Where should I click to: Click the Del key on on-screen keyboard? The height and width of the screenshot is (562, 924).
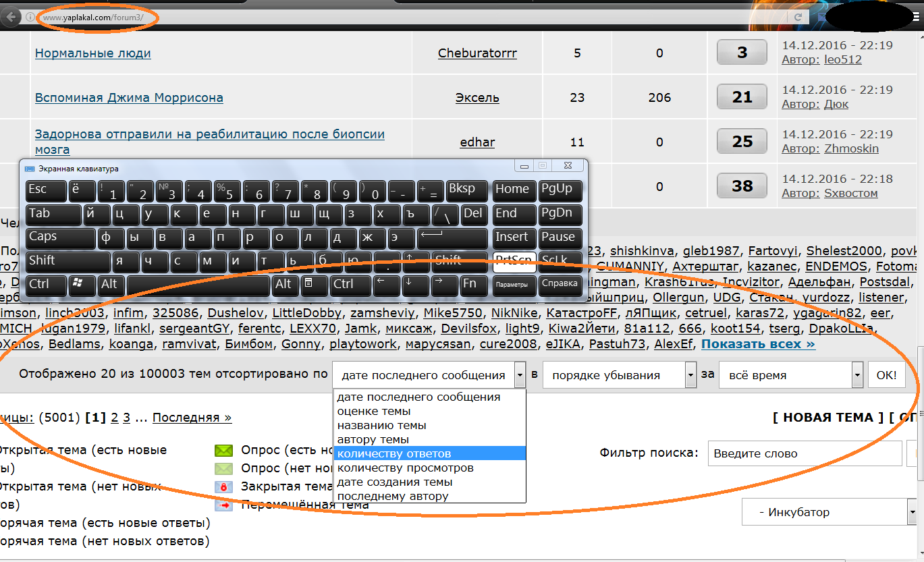click(x=474, y=215)
